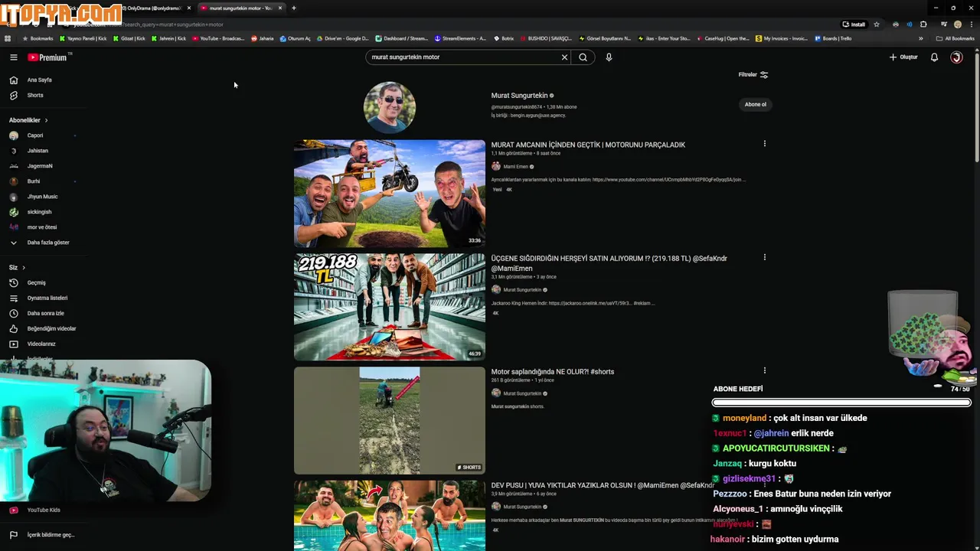Show hidden bookmarks with the chevron

click(x=920, y=38)
